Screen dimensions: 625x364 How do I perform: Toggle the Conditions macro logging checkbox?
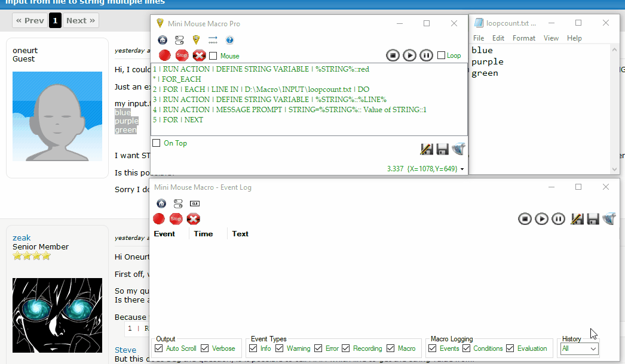pyautogui.click(x=466, y=348)
